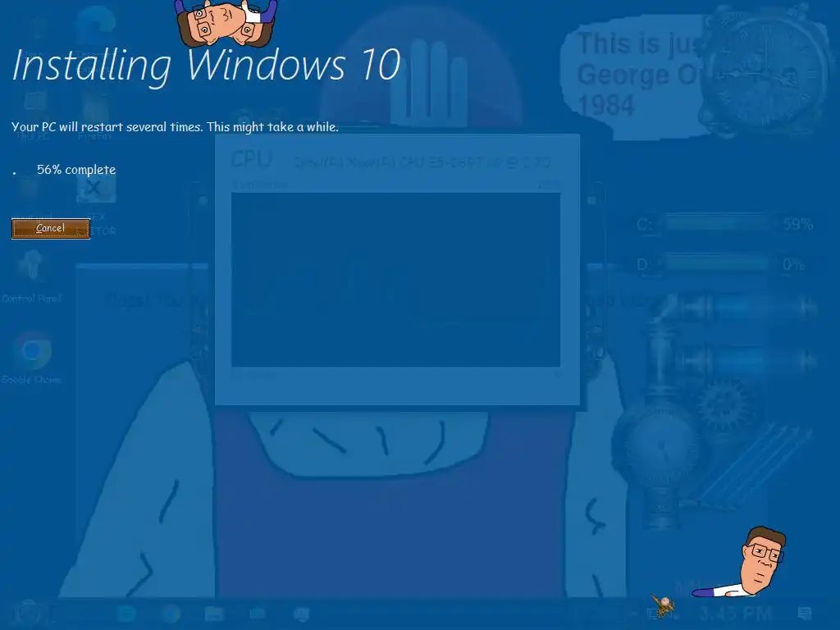The image size is (840, 630).
Task: Click the Hank Hill head in the corner
Action: [762, 561]
